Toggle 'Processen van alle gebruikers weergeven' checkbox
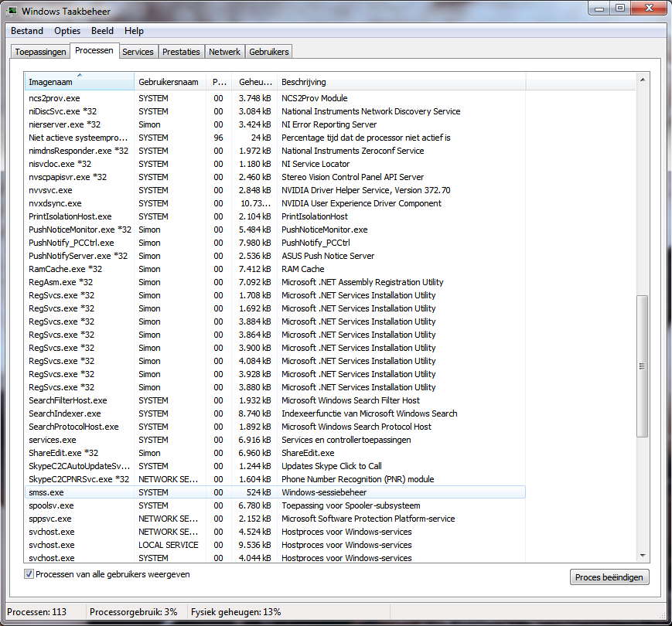Image resolution: width=672 pixels, height=626 pixels. (x=29, y=574)
